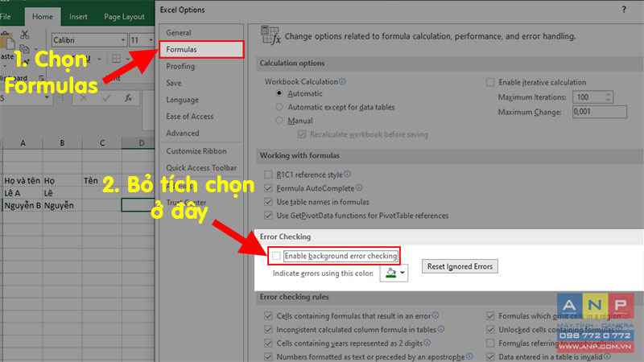
Task: Click info icon beside R1C1 reference style
Action: pos(348,174)
